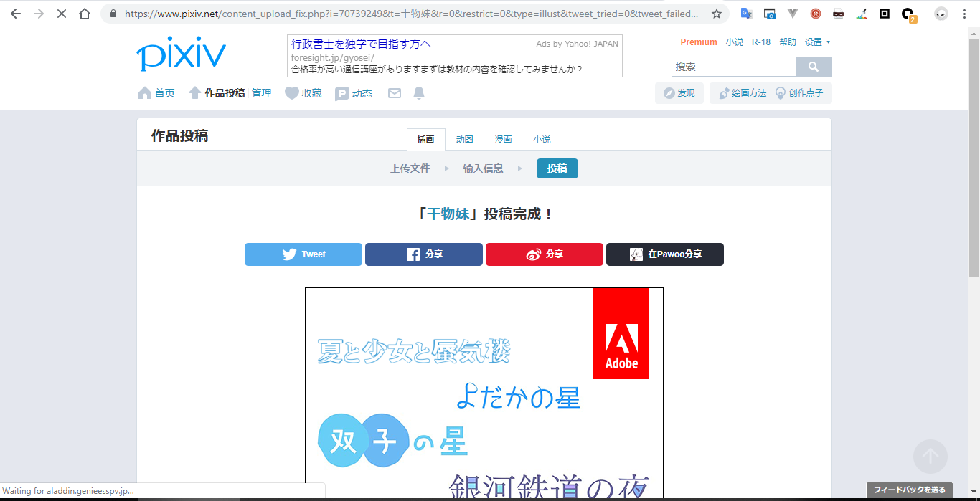Viewport: 980px width, 501px height.
Task: Click the search magnifier button
Action: pos(814,67)
